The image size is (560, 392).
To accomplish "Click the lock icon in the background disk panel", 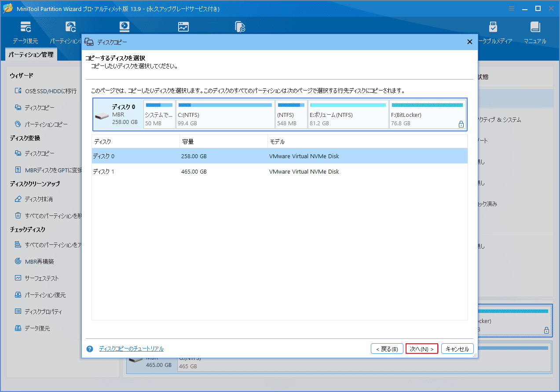I will click(x=546, y=330).
